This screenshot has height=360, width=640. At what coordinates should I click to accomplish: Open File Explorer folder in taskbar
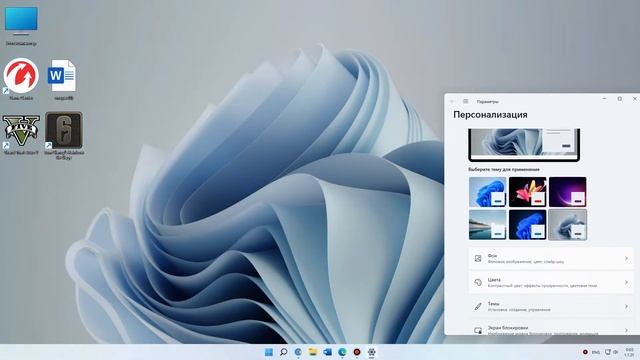313,352
